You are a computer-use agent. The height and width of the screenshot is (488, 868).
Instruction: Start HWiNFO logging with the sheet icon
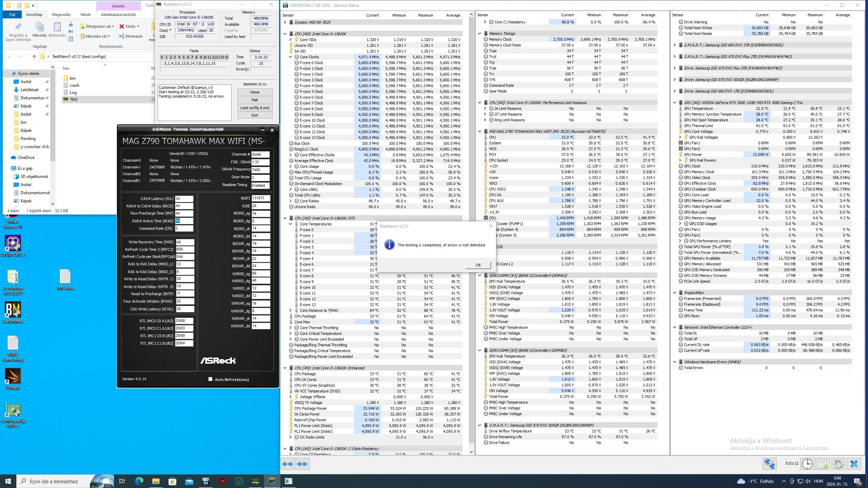tap(823, 464)
